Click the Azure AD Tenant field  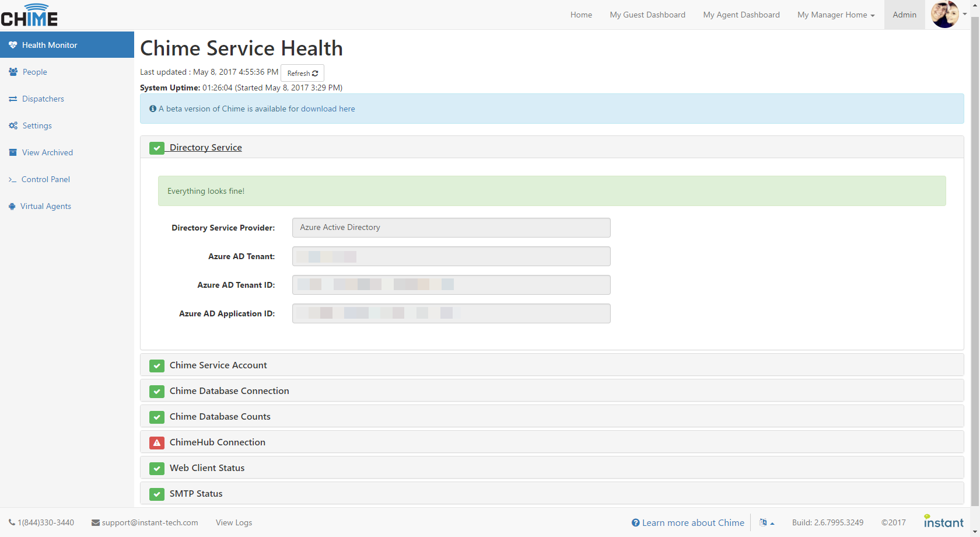(x=451, y=256)
